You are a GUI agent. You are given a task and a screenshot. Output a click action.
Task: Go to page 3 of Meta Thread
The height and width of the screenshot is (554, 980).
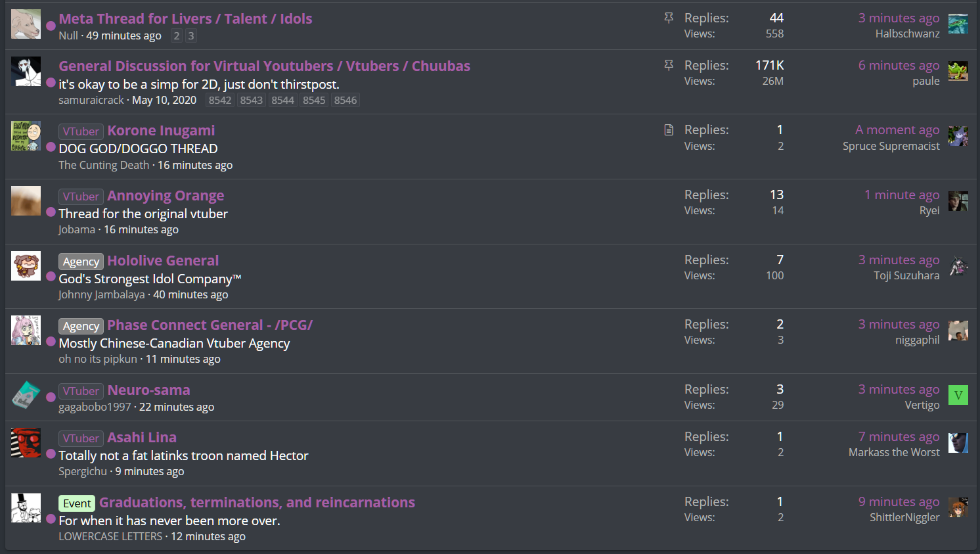click(191, 36)
